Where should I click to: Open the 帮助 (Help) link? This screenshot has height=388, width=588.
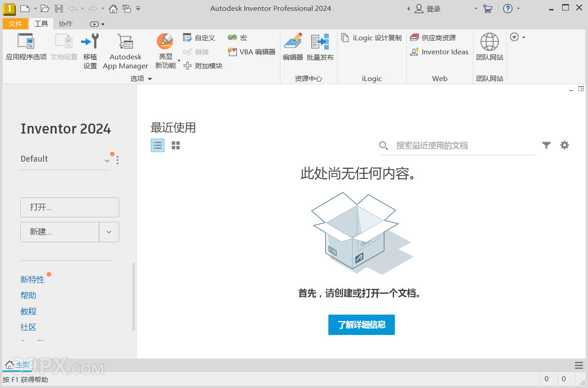[x=29, y=296]
